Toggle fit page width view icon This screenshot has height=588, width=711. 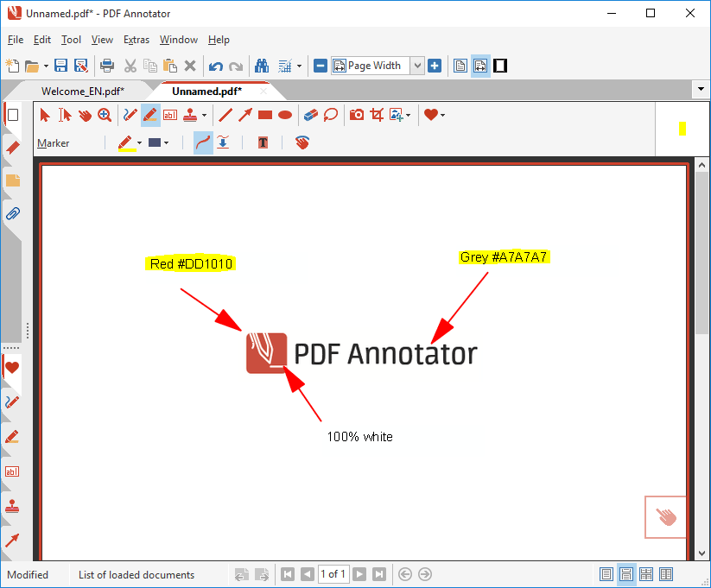pyautogui.click(x=480, y=66)
